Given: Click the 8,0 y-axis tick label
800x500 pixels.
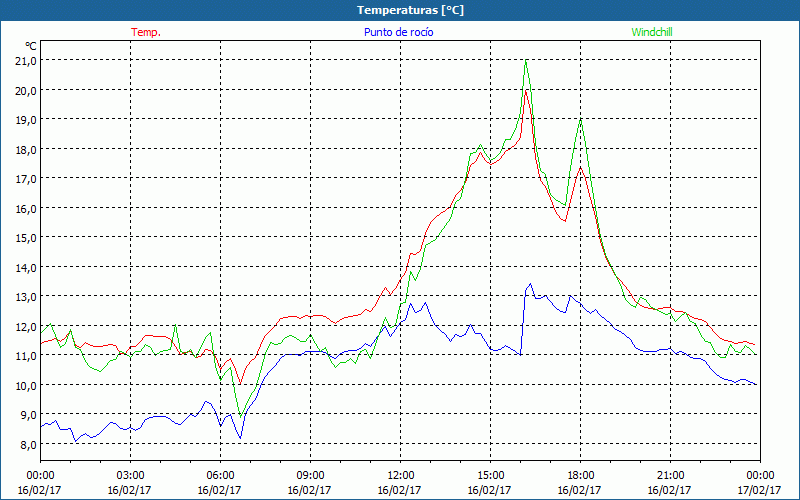Looking at the screenshot, I should point(25,444).
